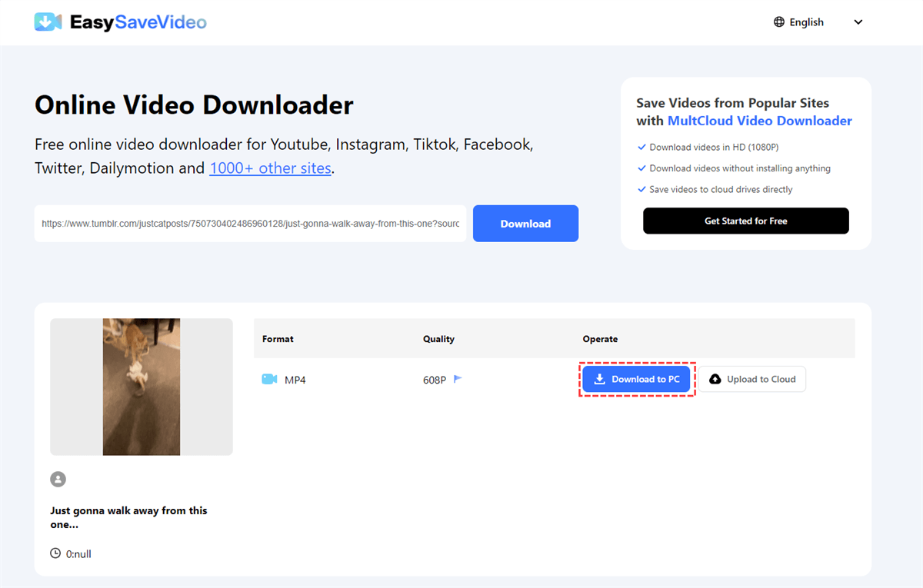Click the "608P" quality value

coord(435,380)
